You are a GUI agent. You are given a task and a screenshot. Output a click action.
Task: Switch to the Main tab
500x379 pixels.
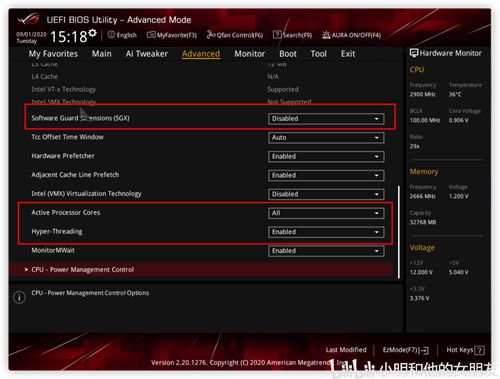102,54
